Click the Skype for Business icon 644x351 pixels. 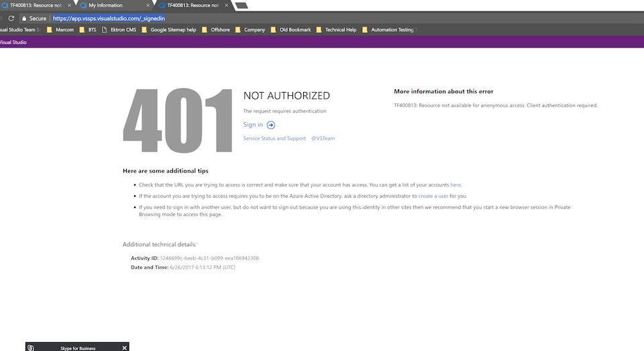(31, 348)
